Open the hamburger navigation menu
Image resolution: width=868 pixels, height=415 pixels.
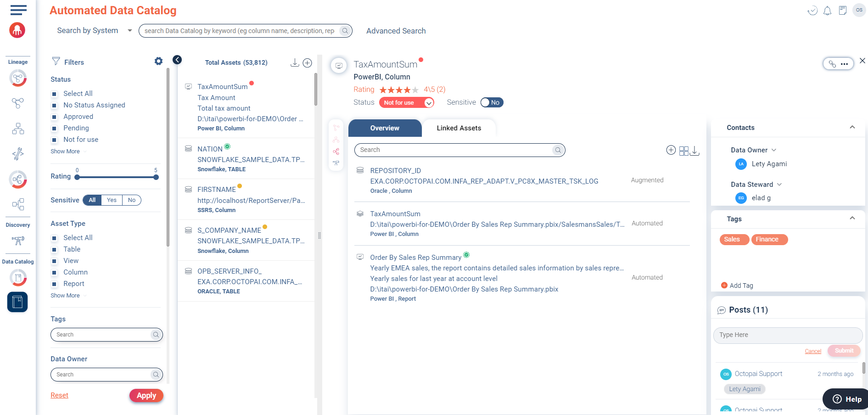point(18,10)
